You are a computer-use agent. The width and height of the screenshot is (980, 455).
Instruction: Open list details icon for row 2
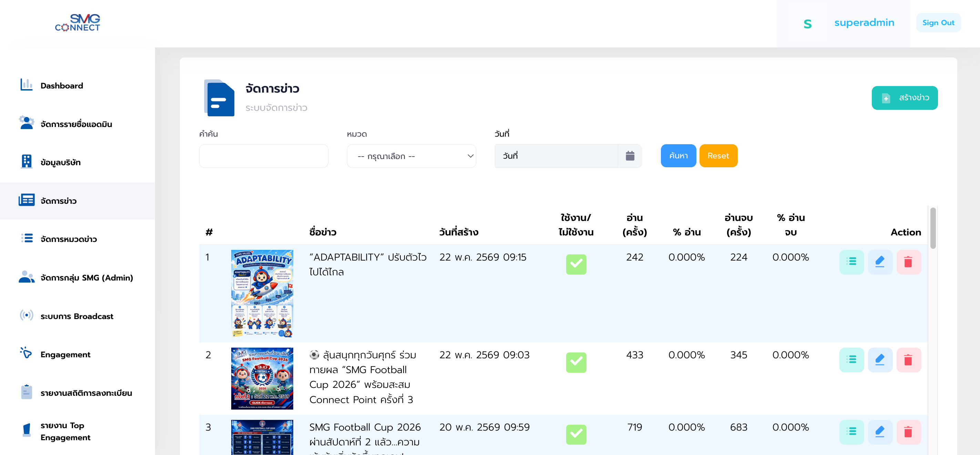tap(851, 360)
